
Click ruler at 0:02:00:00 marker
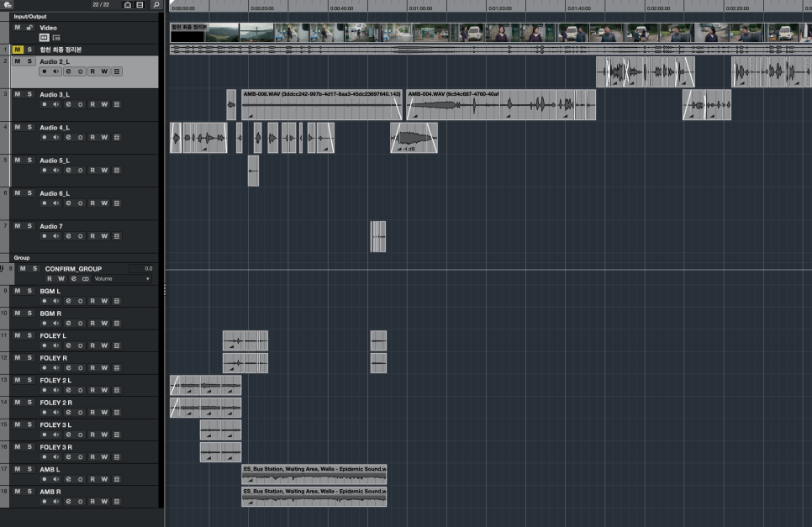657,8
